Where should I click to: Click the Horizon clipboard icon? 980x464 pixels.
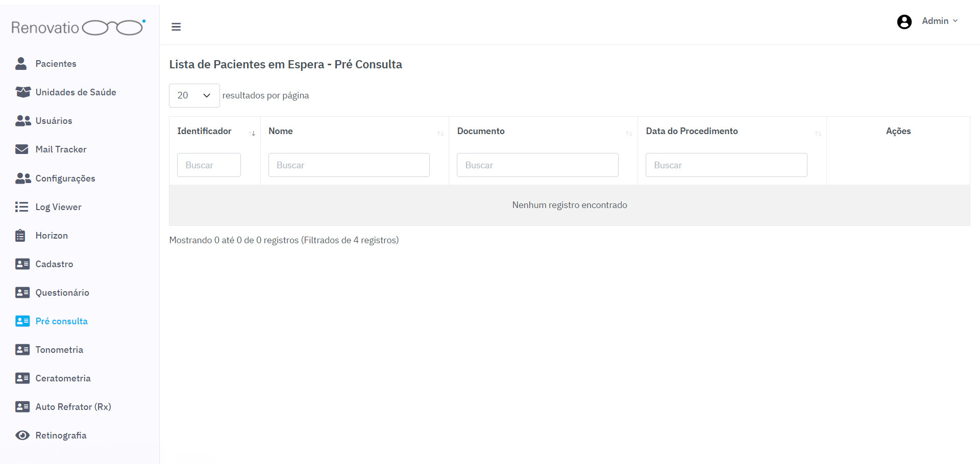point(20,236)
